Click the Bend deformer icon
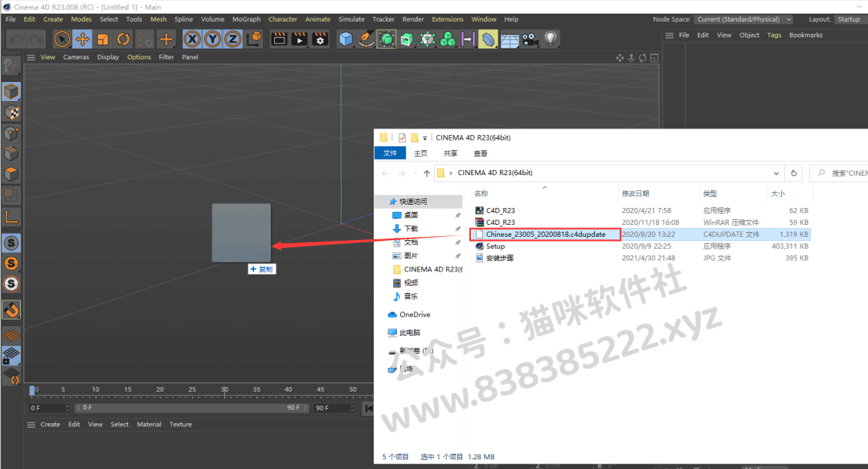The height and width of the screenshot is (469, 868). tap(488, 39)
